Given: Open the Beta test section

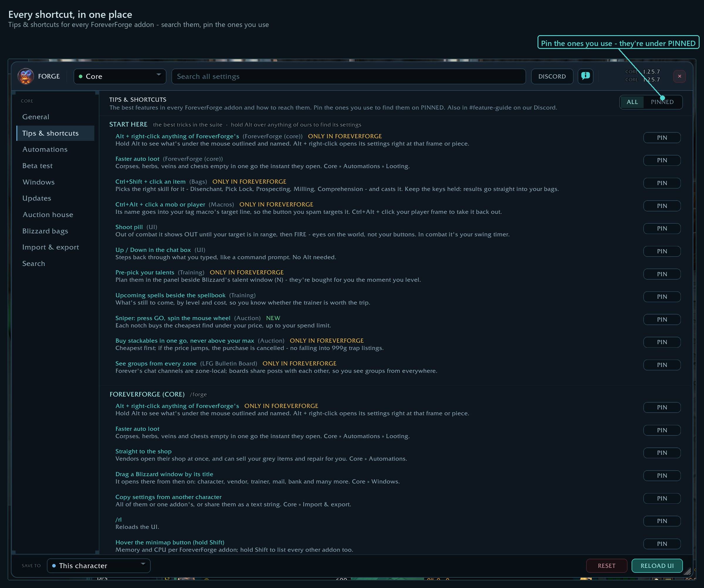Looking at the screenshot, I should pyautogui.click(x=55, y=166).
